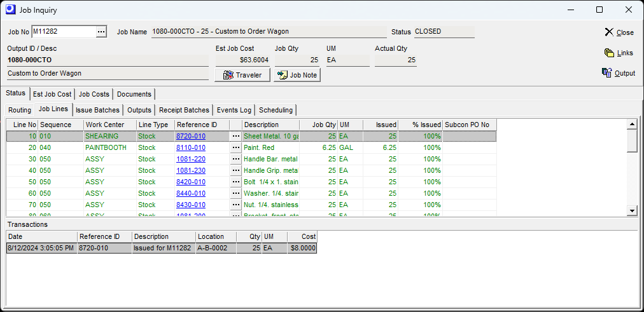Select the Routing sub-tab
644x312 pixels.
pos(20,110)
